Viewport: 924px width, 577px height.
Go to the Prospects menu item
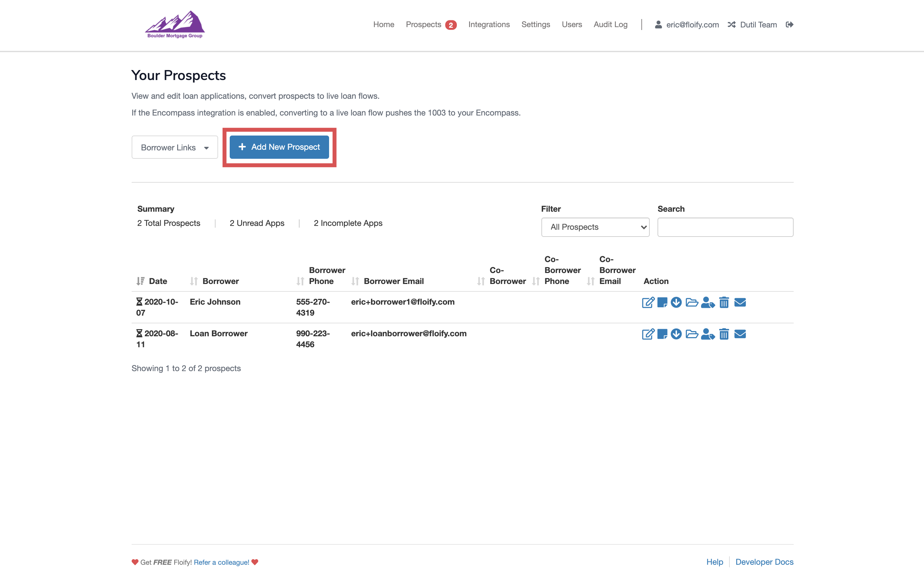pyautogui.click(x=423, y=25)
